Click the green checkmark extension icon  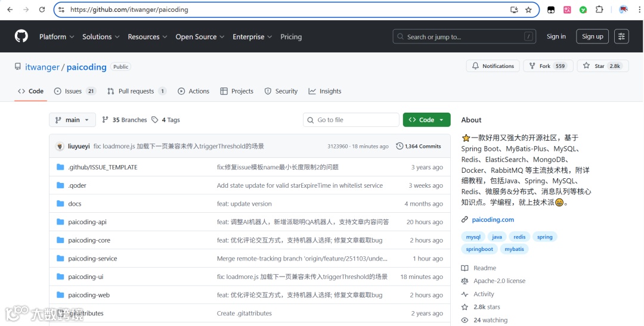[583, 10]
